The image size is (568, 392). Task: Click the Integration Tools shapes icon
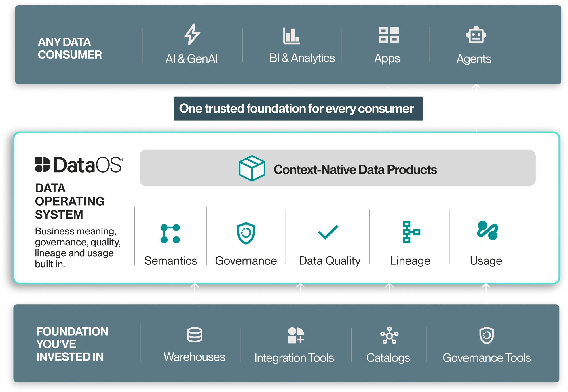(x=296, y=336)
